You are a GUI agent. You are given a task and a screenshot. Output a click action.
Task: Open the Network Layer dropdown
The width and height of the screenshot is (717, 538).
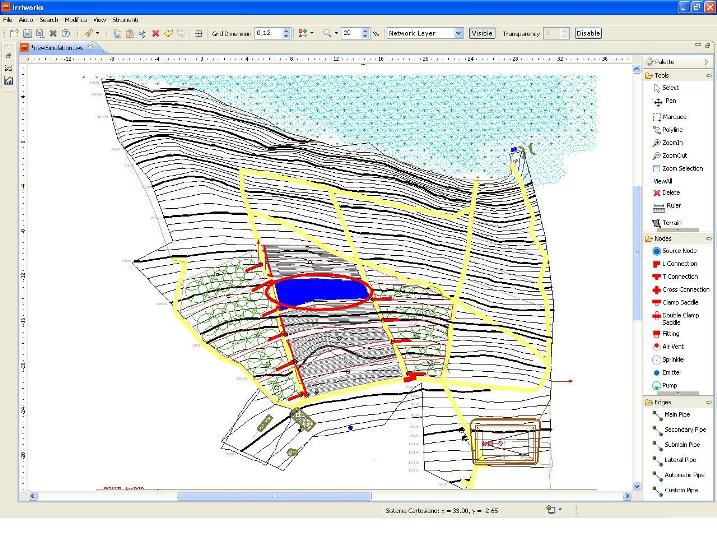[425, 33]
